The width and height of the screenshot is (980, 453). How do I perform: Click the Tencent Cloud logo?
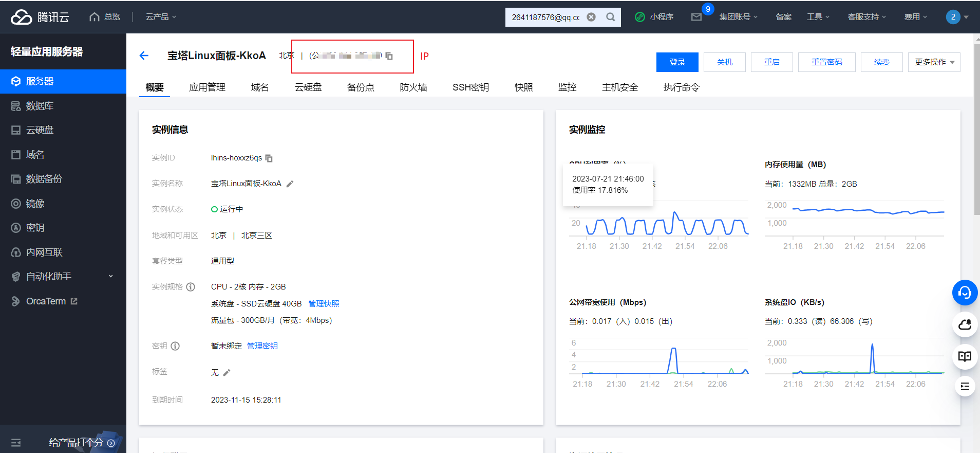coord(40,17)
